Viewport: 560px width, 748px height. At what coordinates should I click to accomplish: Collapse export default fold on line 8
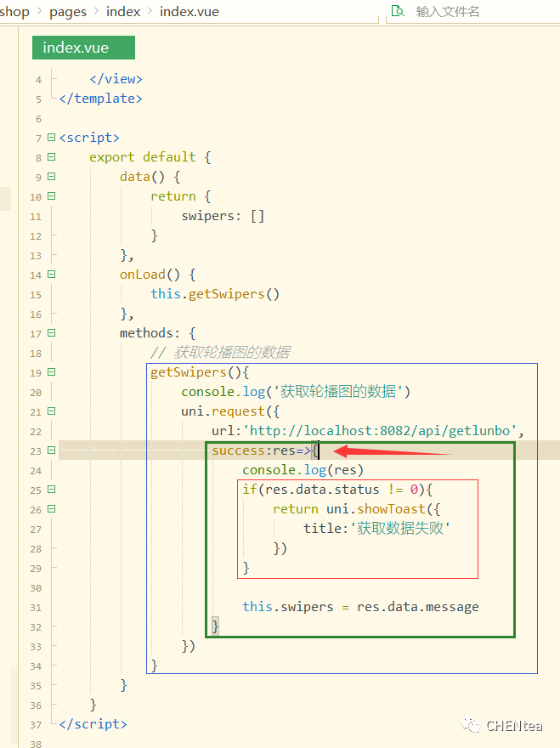click(52, 157)
